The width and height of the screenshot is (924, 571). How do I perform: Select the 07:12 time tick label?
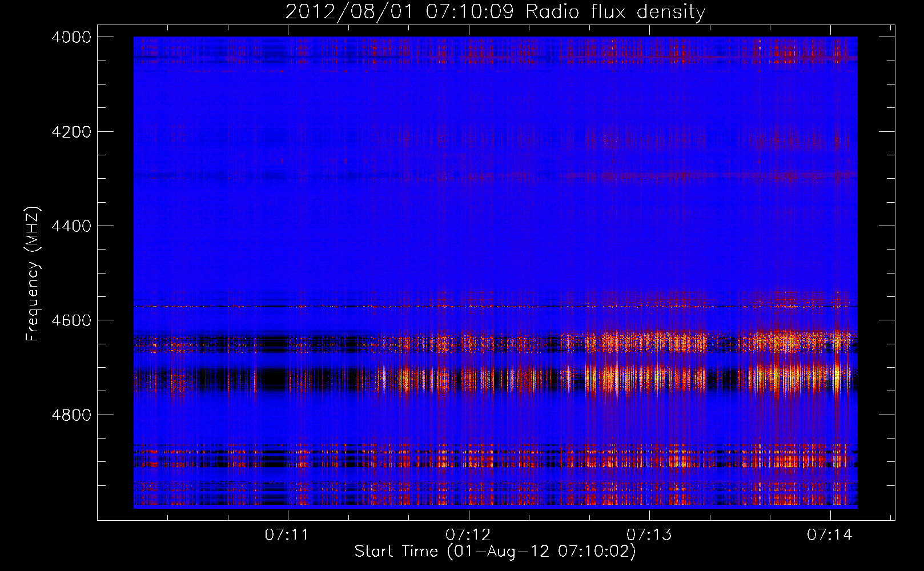click(x=468, y=534)
